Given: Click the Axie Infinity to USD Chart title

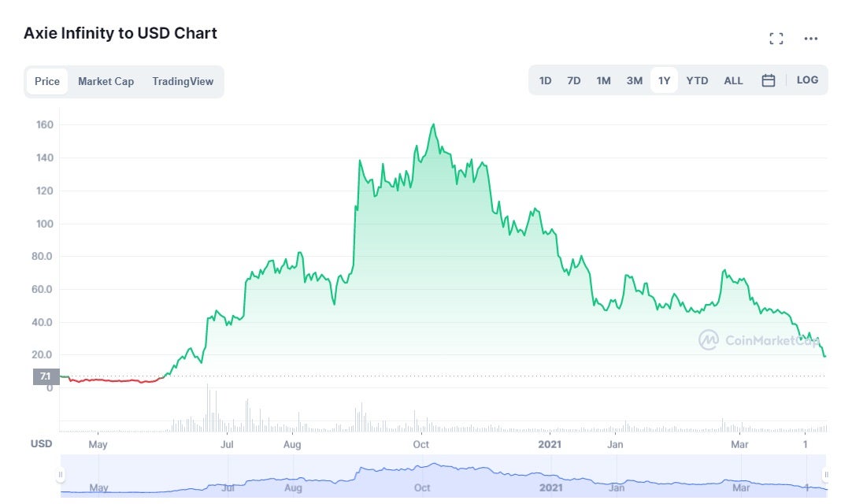Looking at the screenshot, I should 119,33.
